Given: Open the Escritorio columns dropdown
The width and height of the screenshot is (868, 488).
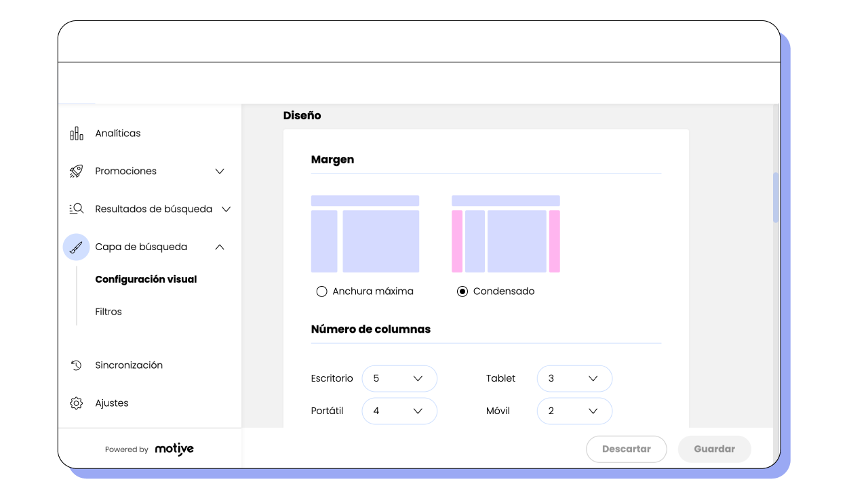Looking at the screenshot, I should tap(399, 378).
